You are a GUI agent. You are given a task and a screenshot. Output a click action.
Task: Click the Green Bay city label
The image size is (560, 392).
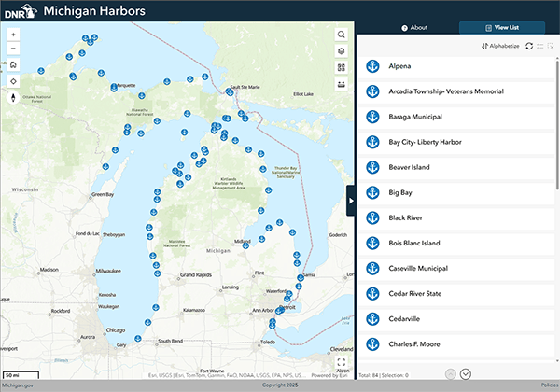coord(103,194)
